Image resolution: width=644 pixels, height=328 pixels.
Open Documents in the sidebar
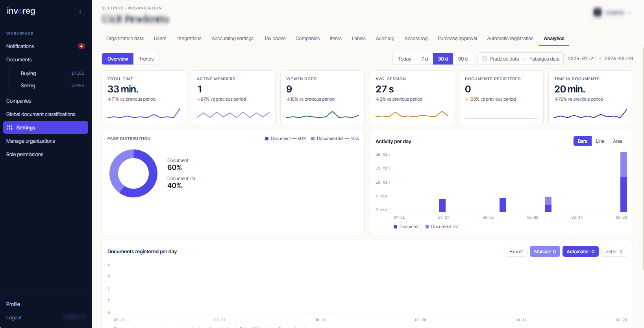tap(46, 59)
